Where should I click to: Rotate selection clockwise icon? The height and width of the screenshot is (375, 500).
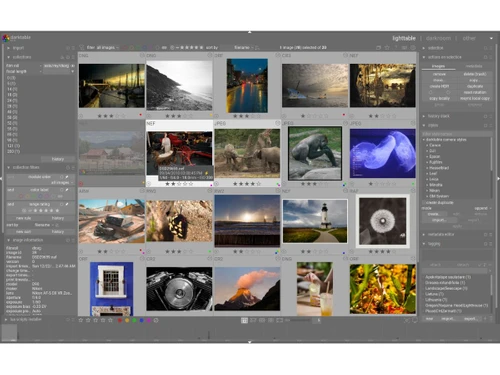448,92
